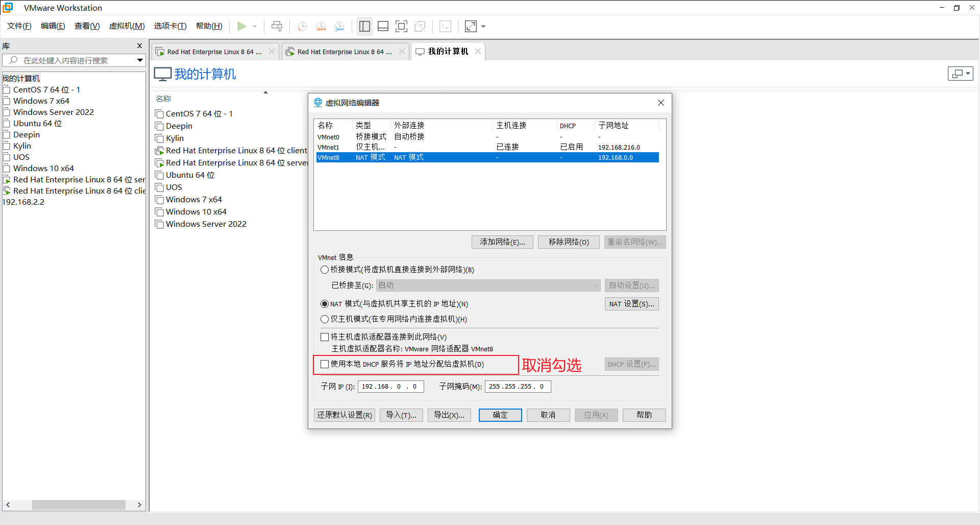
Task: Toggle the library sidebar view icon
Action: [x=364, y=26]
